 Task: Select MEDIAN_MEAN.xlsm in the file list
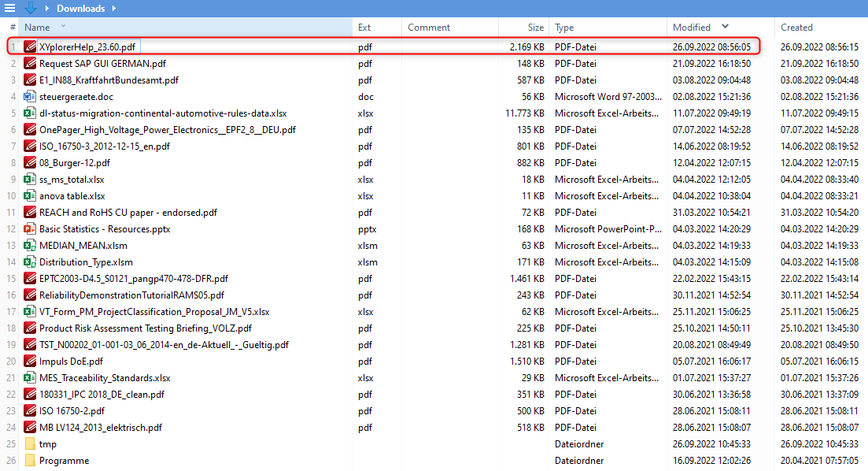coord(83,246)
